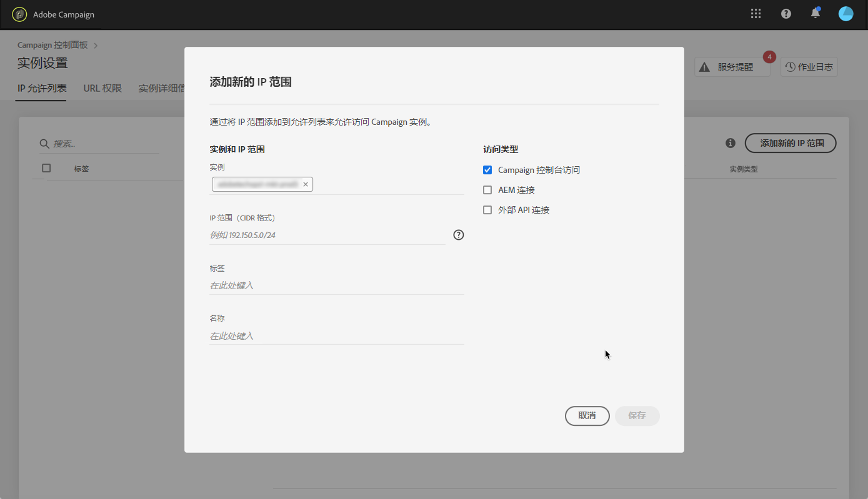Open the 作业日志 button
Viewport: 868px width, 499px height.
[x=809, y=67]
